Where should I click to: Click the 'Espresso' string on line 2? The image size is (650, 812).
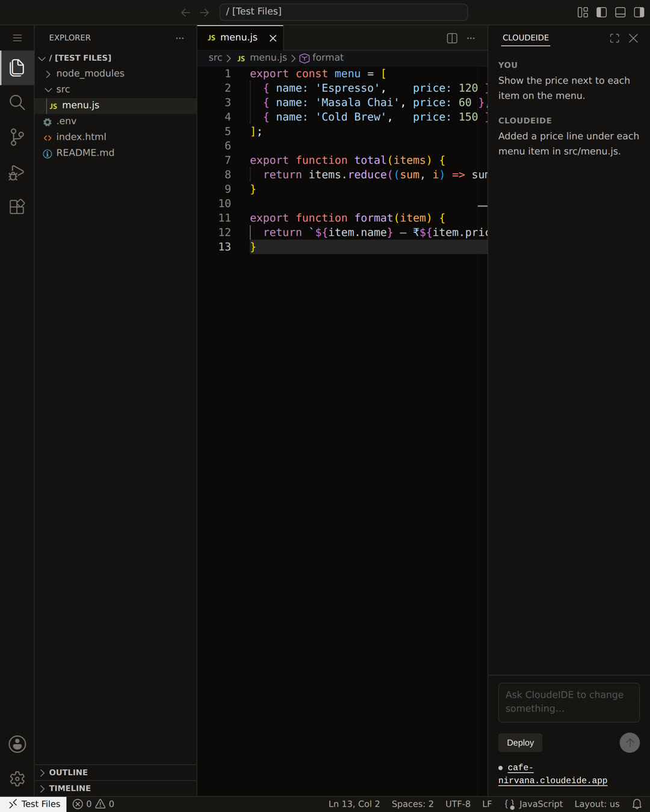pos(348,88)
